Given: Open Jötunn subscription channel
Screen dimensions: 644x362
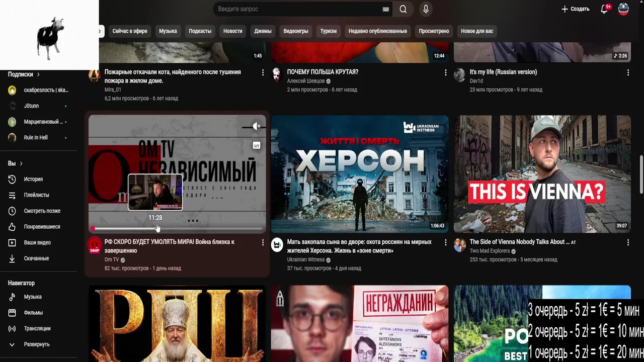Looking at the screenshot, I should 39,106.
